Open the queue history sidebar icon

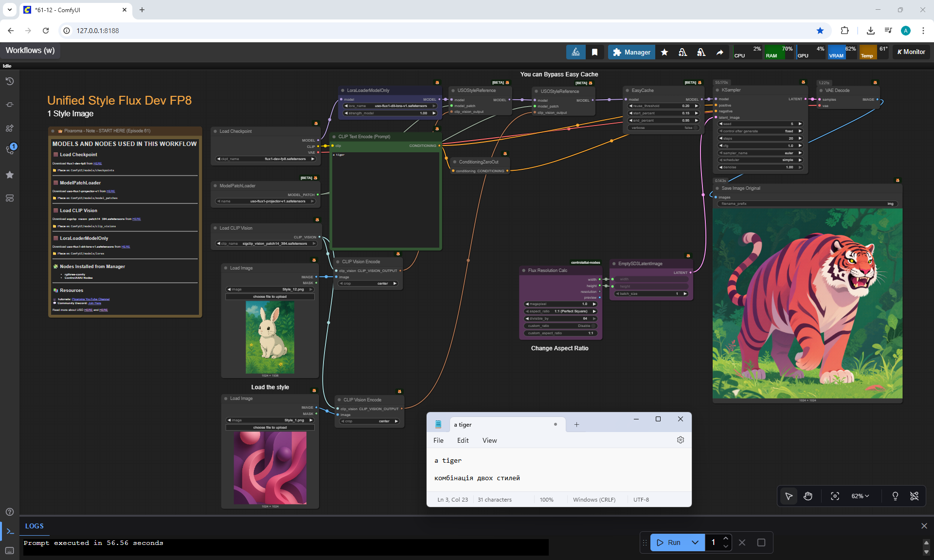click(x=10, y=81)
